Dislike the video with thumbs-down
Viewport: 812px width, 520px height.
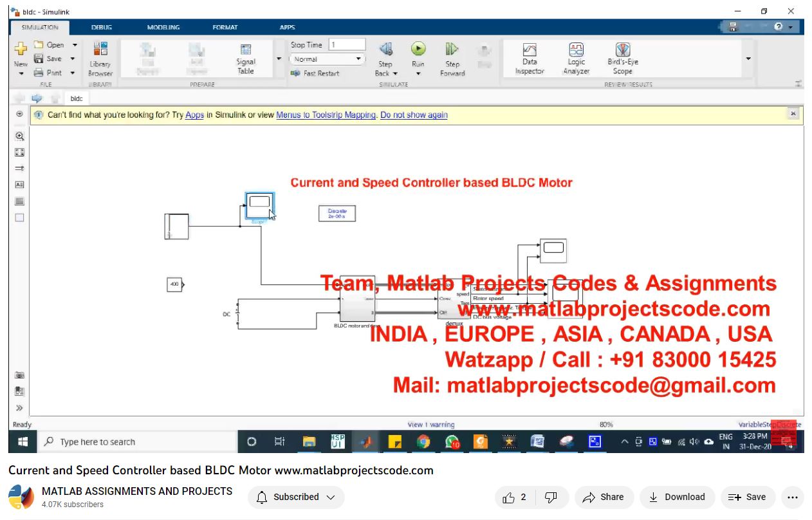tap(551, 497)
